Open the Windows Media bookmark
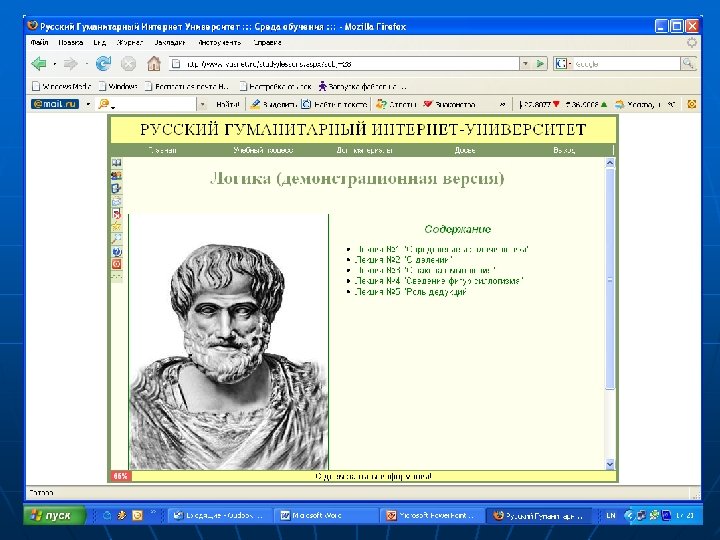The height and width of the screenshot is (540, 720). [x=62, y=86]
